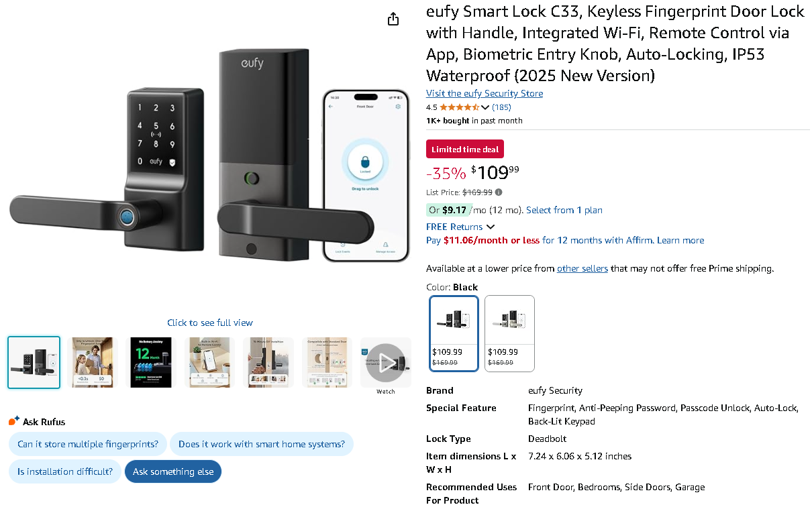Visit the eufy Security Store

(x=484, y=93)
